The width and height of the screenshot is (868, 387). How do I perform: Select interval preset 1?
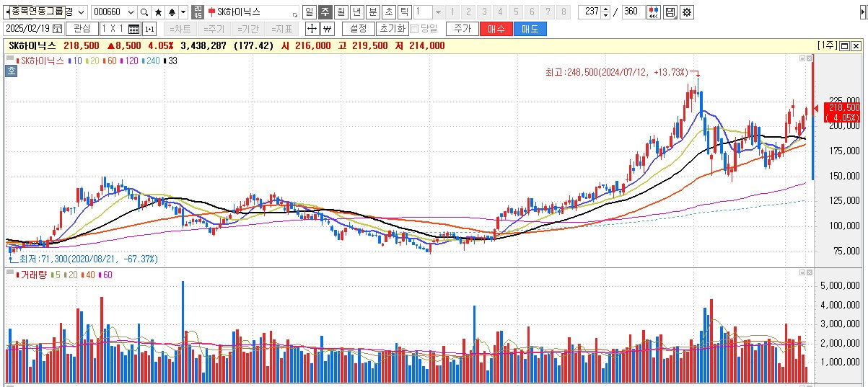click(x=452, y=12)
